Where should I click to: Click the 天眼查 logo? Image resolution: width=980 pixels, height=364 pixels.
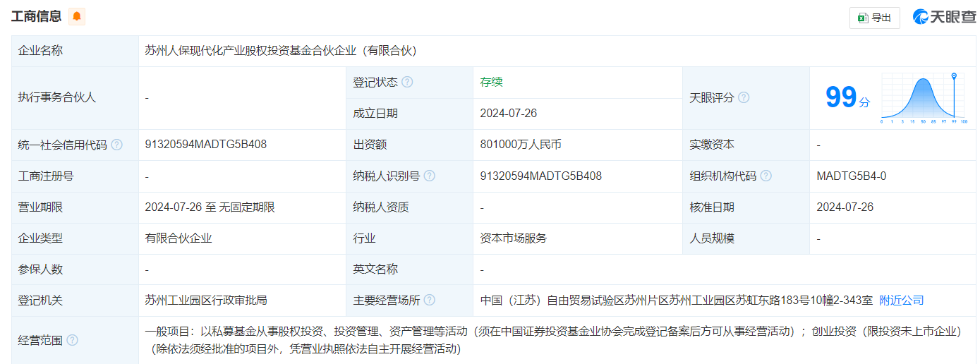(x=944, y=17)
